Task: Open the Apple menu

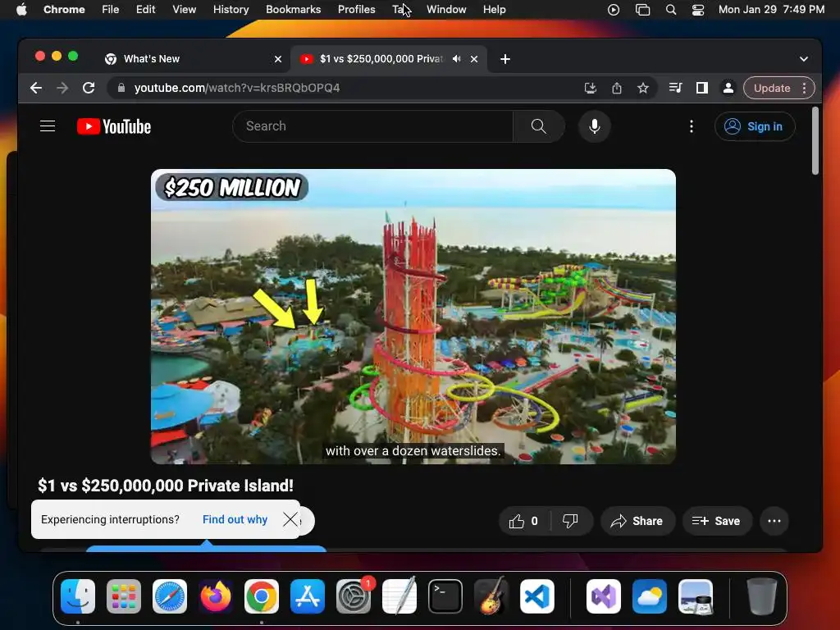Action: point(21,10)
